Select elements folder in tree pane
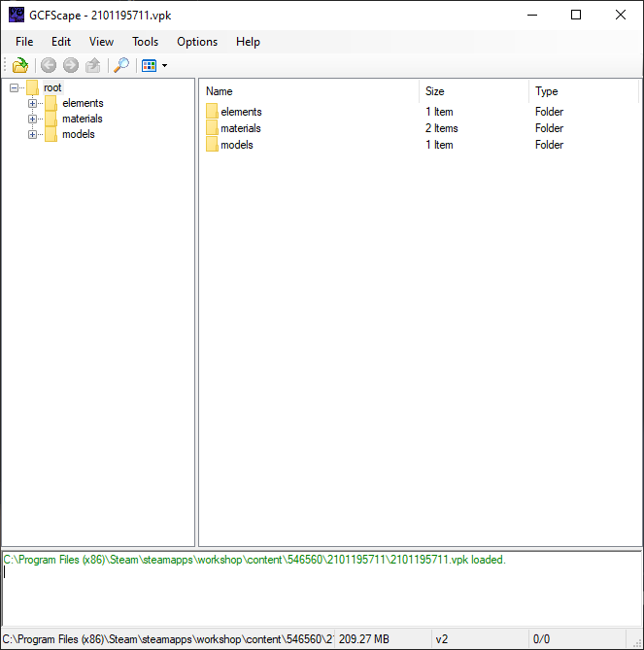The image size is (644, 650). [x=83, y=103]
